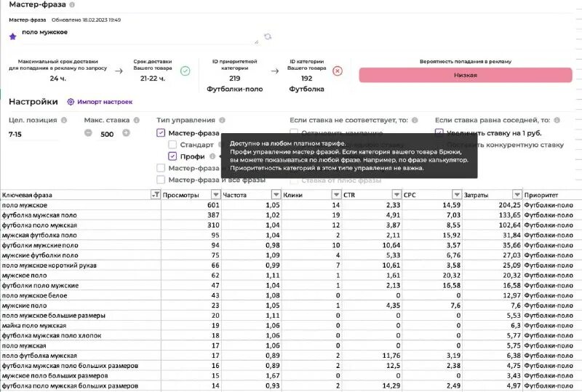582x392 pixels.
Task: Open the Частота column filter dropdown
Action: (x=276, y=194)
